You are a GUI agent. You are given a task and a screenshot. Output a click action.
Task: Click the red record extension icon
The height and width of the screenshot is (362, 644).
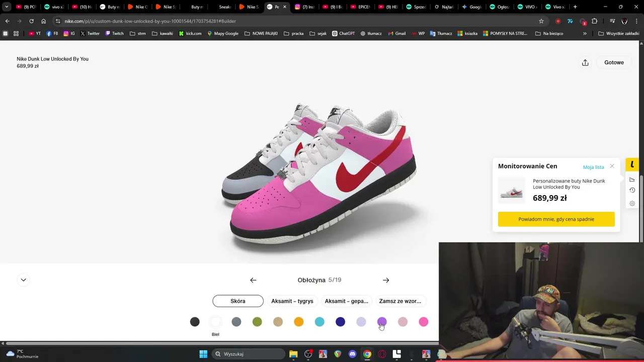[x=558, y=21]
